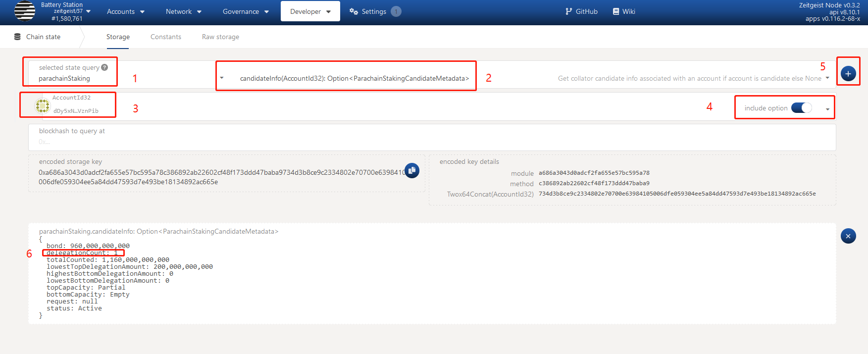Remove the candidateInfo query result
Screen dimensions: 868x354
tap(848, 236)
